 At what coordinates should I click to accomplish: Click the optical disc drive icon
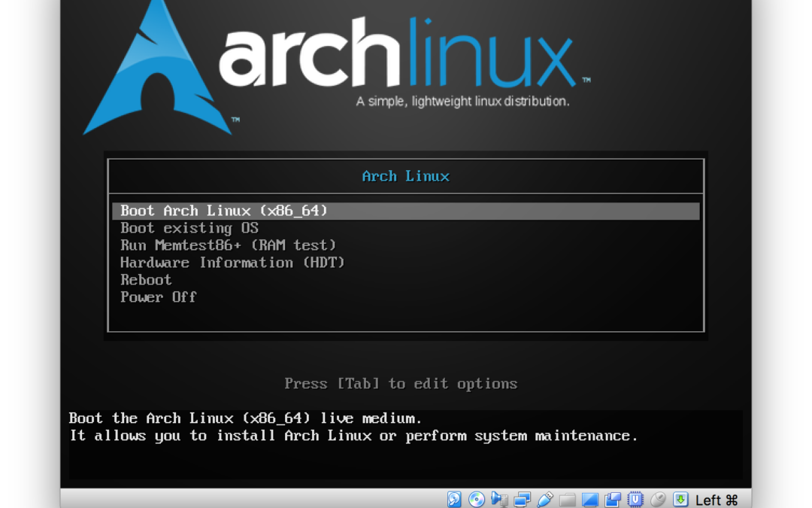477,499
